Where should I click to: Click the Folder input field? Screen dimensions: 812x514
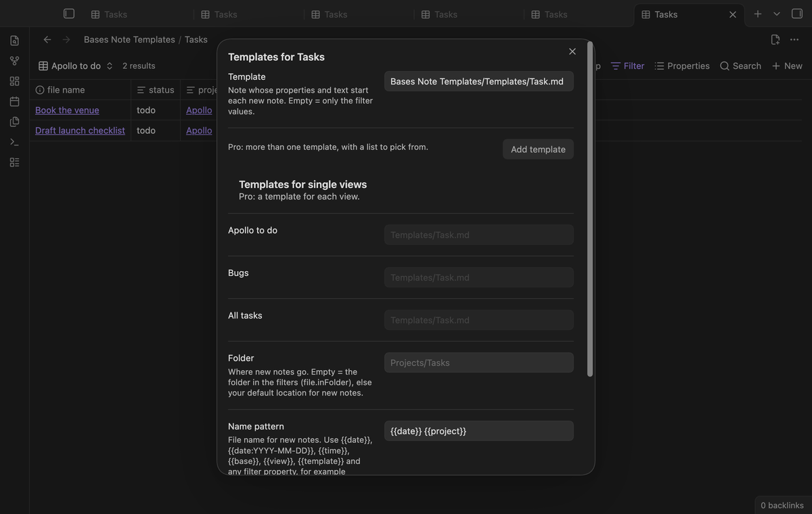[479, 363]
